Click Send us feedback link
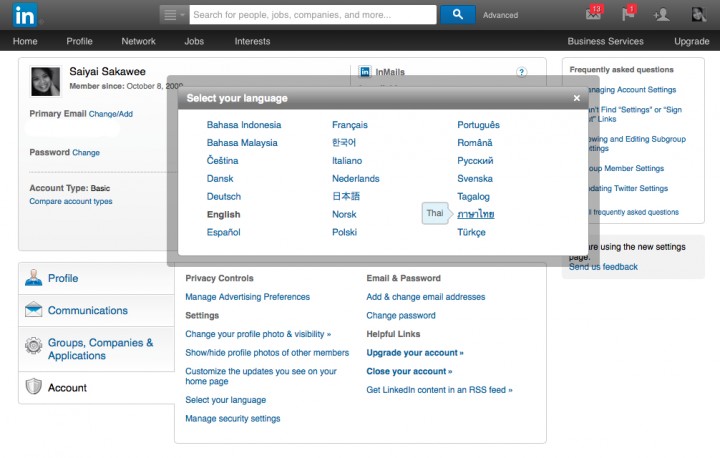The height and width of the screenshot is (458, 720). pos(603,267)
